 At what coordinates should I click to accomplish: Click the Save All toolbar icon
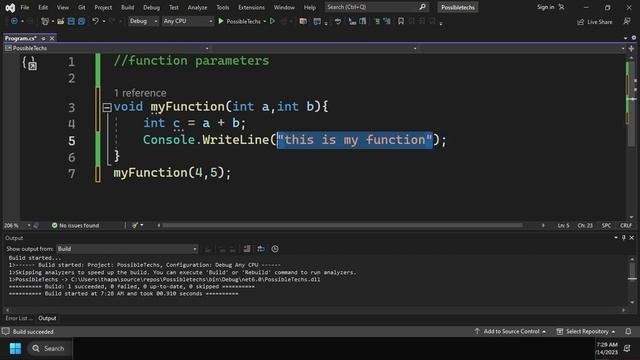point(81,21)
